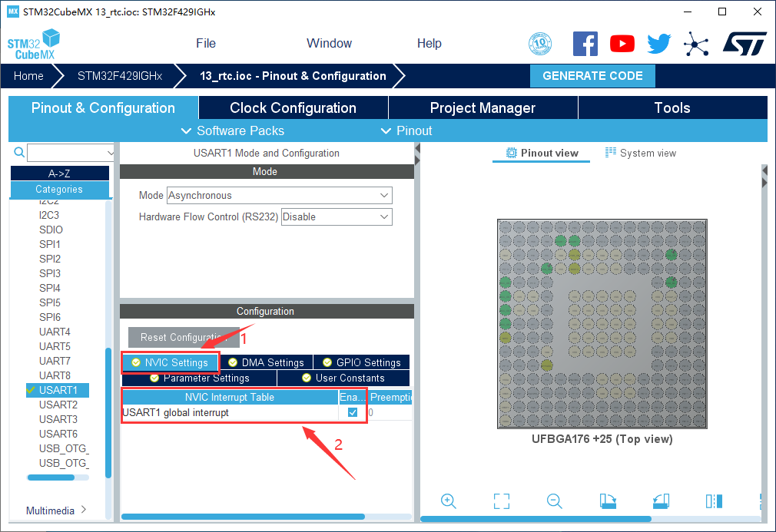Click the GENERATE CODE button
The width and height of the screenshot is (776, 532).
click(592, 76)
